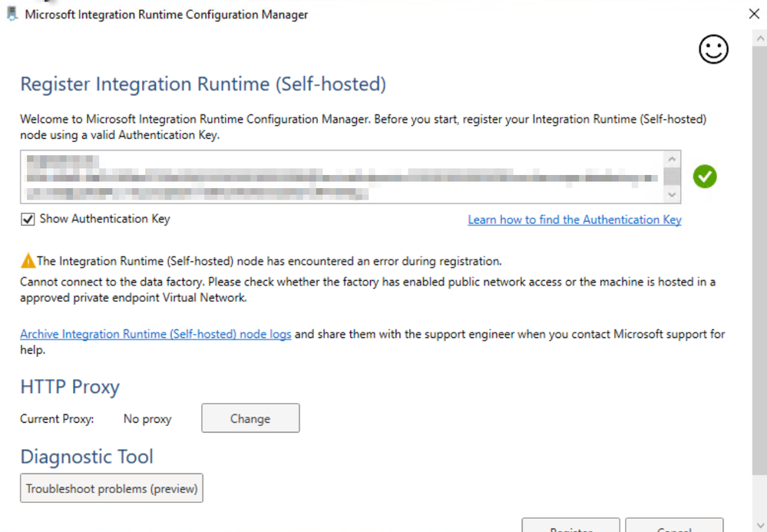Click the 'No proxy' current proxy value
Image resolution: width=767 pixels, height=532 pixels.
click(x=147, y=419)
